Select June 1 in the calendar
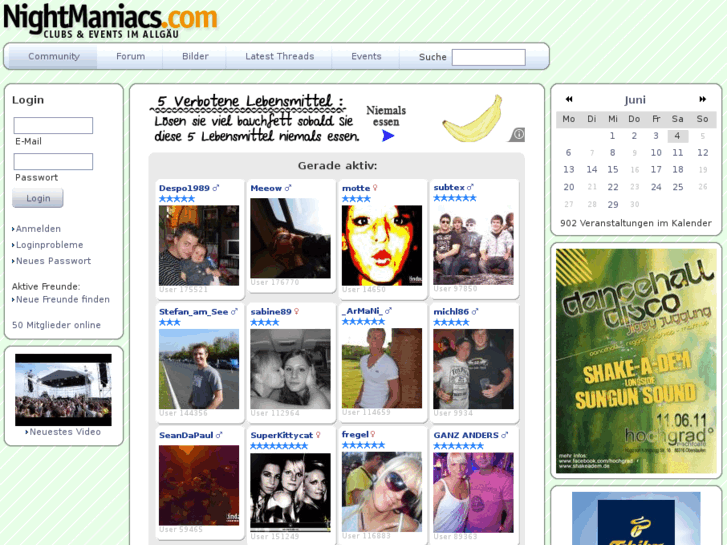This screenshot has width=727, height=545. pyautogui.click(x=612, y=136)
